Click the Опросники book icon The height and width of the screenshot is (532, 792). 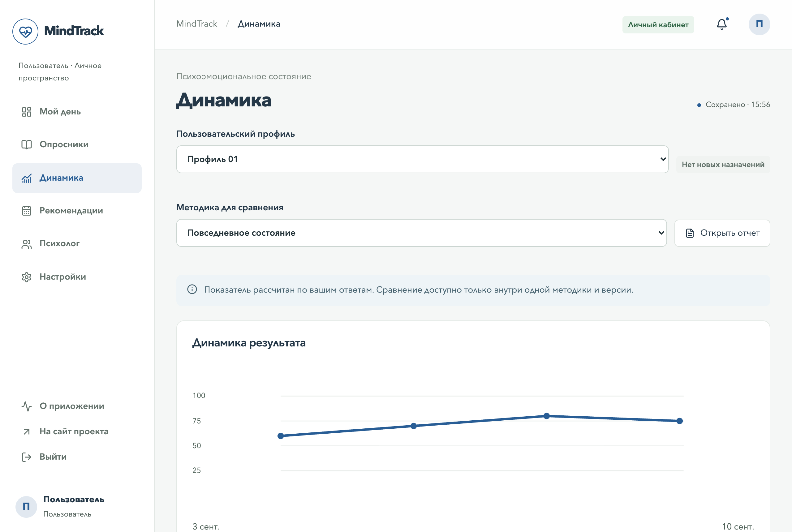27,144
